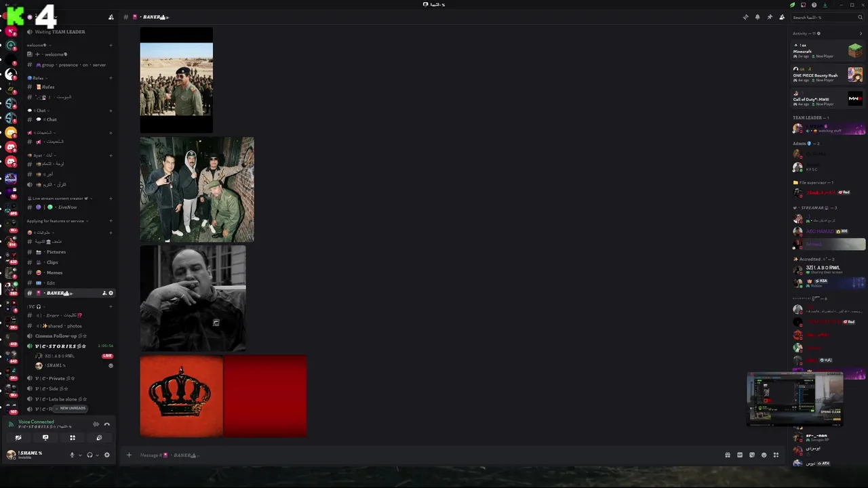Click the Search server input field
This screenshot has height=488, width=868.
click(x=827, y=17)
